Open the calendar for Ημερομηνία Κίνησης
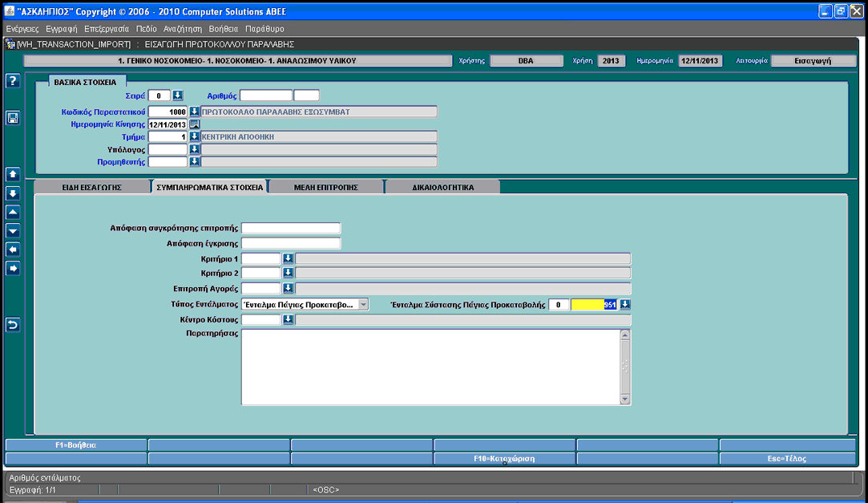Image resolution: width=868 pixels, height=503 pixels. pyautogui.click(x=194, y=124)
